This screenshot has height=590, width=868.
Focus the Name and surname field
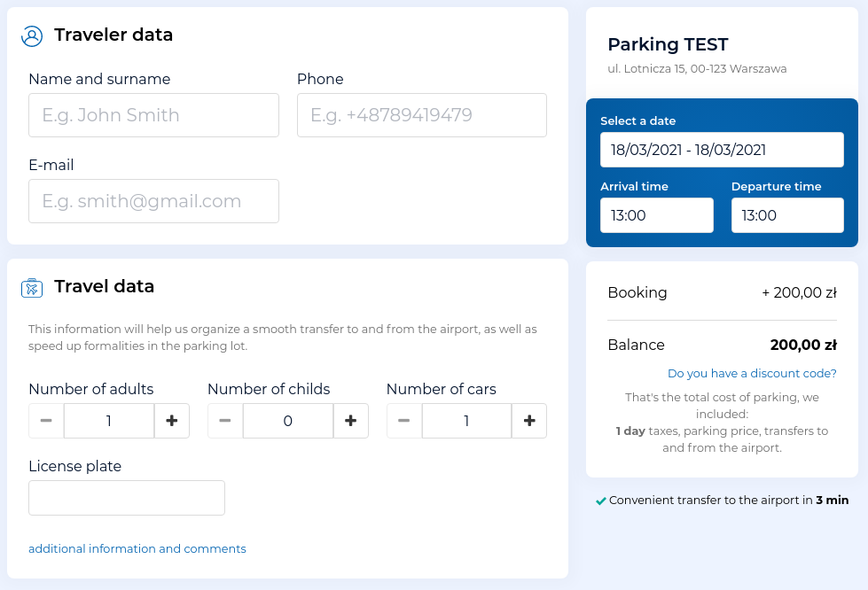tap(153, 115)
